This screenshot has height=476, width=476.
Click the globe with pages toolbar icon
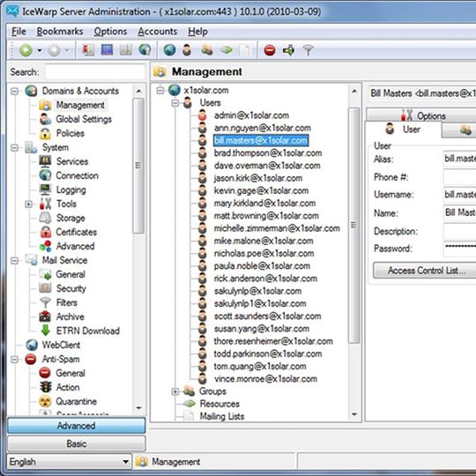tap(145, 49)
